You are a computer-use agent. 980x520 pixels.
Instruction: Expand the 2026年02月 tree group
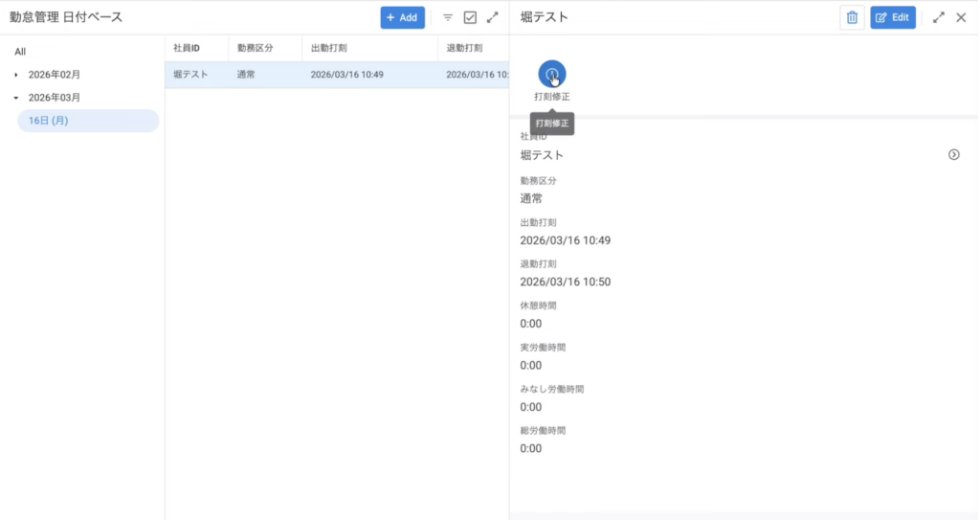tap(16, 75)
